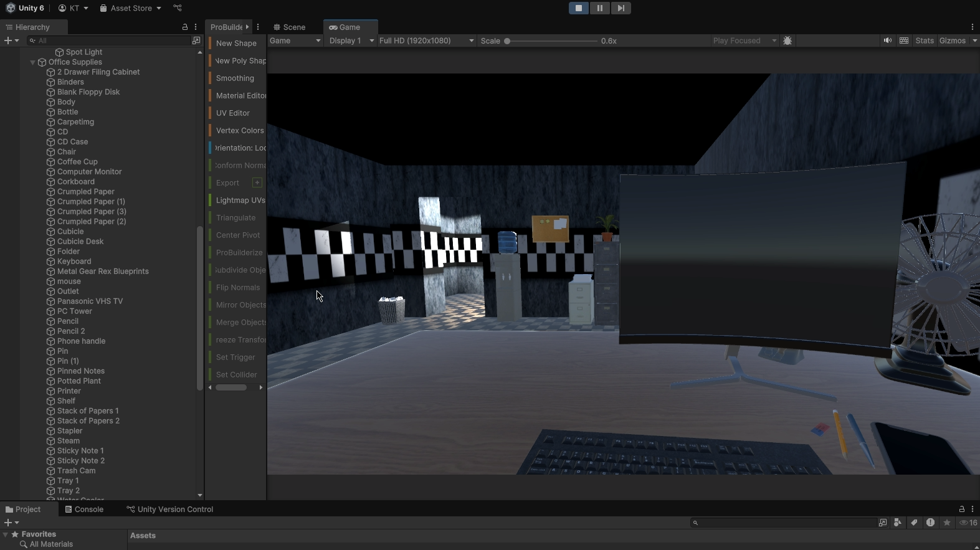Image resolution: width=980 pixels, height=550 pixels.
Task: Collapse the Office Supplies group
Action: 32,62
